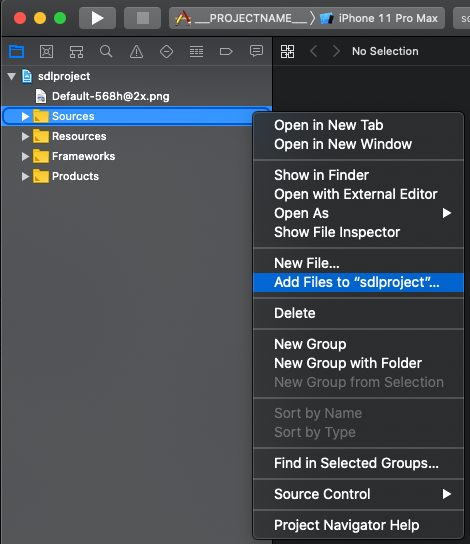470x544 pixels.
Task: Open the Open As submenu arrow
Action: click(447, 213)
